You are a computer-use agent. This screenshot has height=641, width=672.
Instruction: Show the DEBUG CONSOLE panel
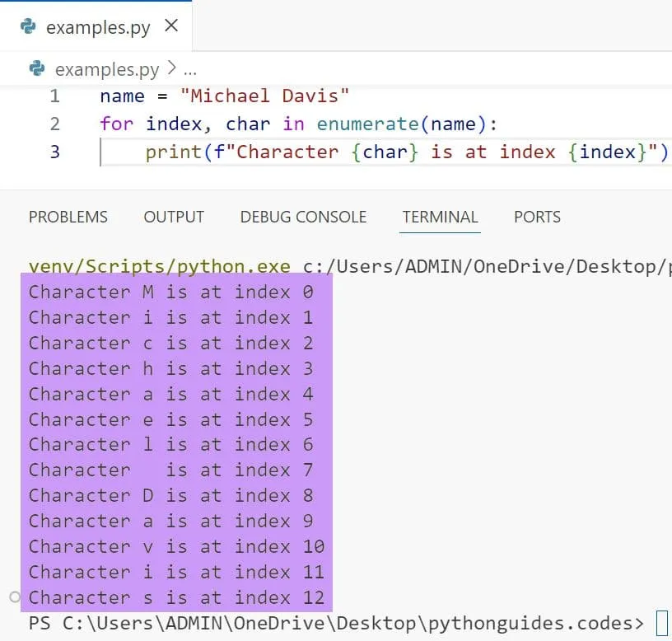[303, 217]
